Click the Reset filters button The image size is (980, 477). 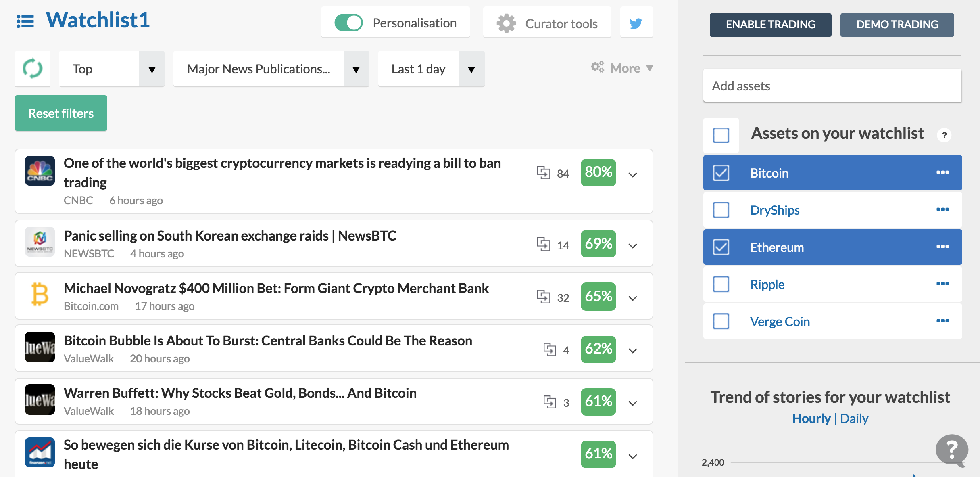coord(61,113)
